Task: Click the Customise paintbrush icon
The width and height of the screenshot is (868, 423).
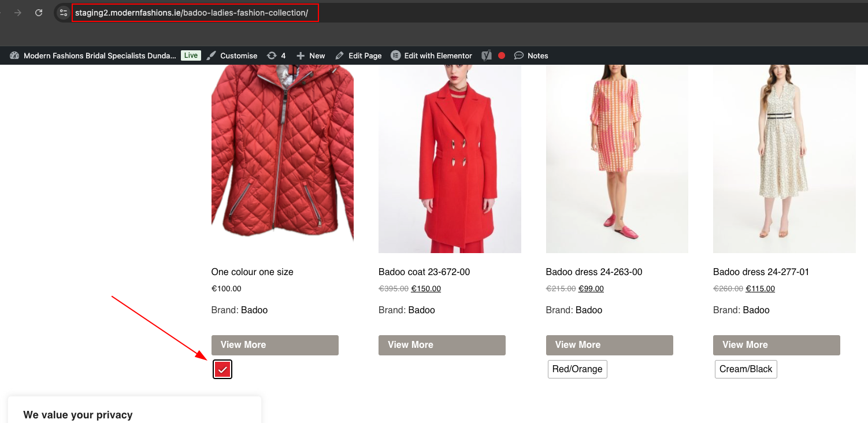Action: tap(211, 55)
